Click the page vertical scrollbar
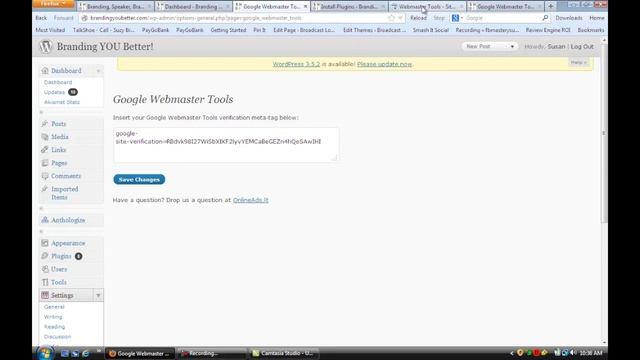This screenshot has height=360, width=640. pos(604,133)
